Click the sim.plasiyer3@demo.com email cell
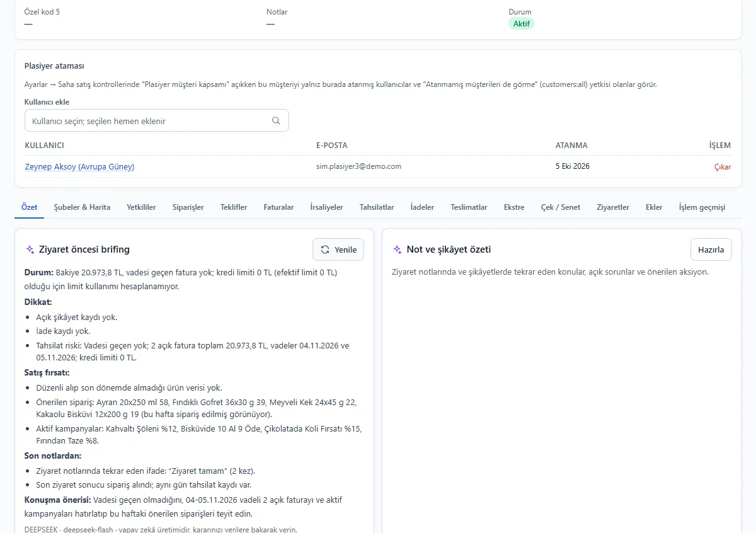The height and width of the screenshot is (533, 756). pyautogui.click(x=358, y=166)
